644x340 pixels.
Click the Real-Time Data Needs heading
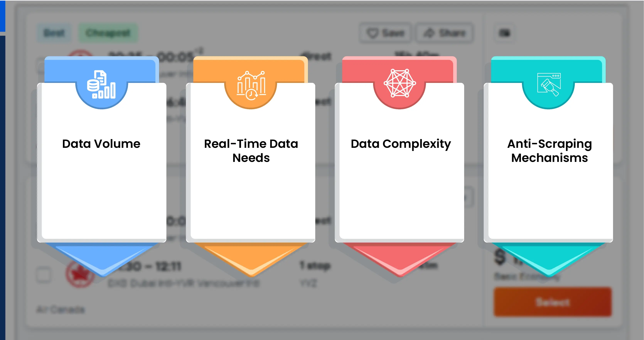[x=251, y=151]
